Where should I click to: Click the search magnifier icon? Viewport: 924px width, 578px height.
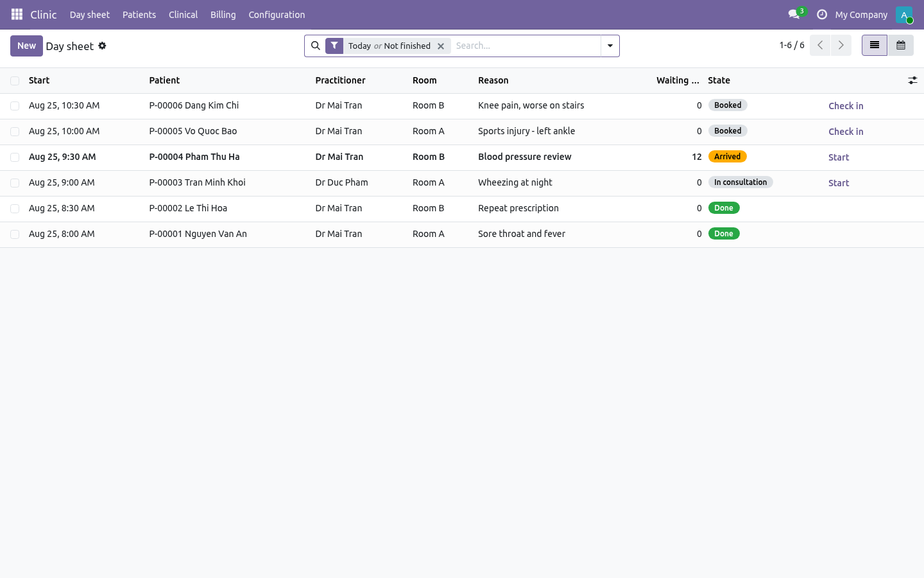pos(315,46)
